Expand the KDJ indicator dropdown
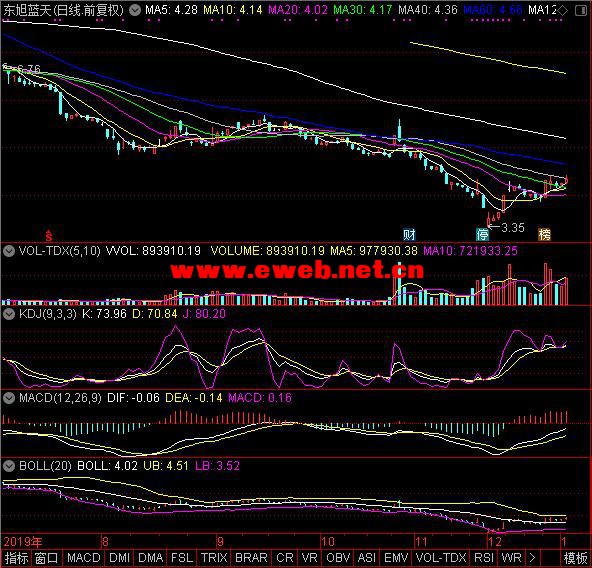The width and height of the screenshot is (592, 568). pos(9,314)
